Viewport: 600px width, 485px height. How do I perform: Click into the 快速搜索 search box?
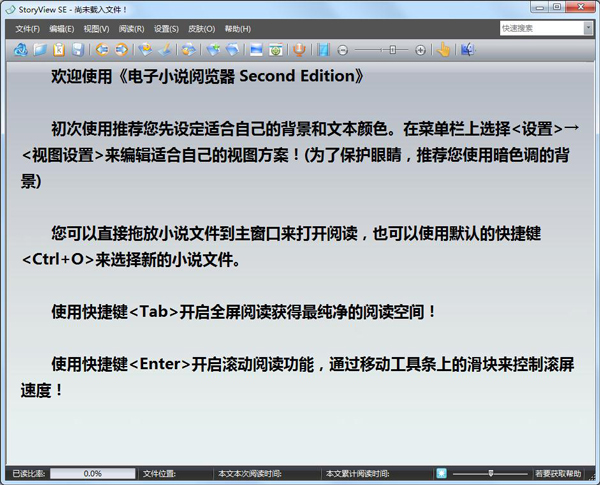542,28
